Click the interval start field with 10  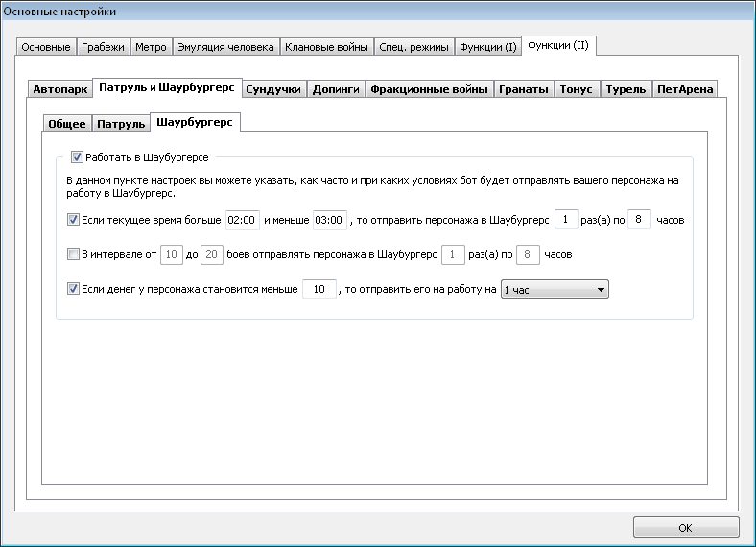tap(172, 254)
